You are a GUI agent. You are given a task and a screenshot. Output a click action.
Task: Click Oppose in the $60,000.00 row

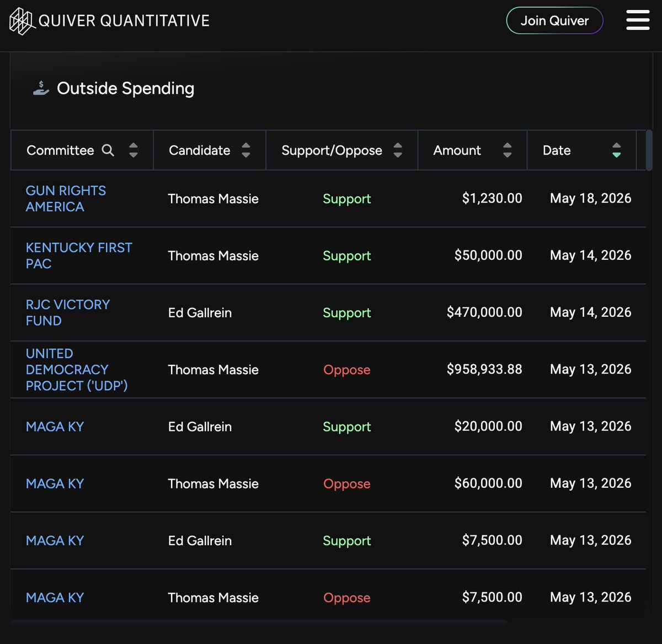(x=346, y=484)
